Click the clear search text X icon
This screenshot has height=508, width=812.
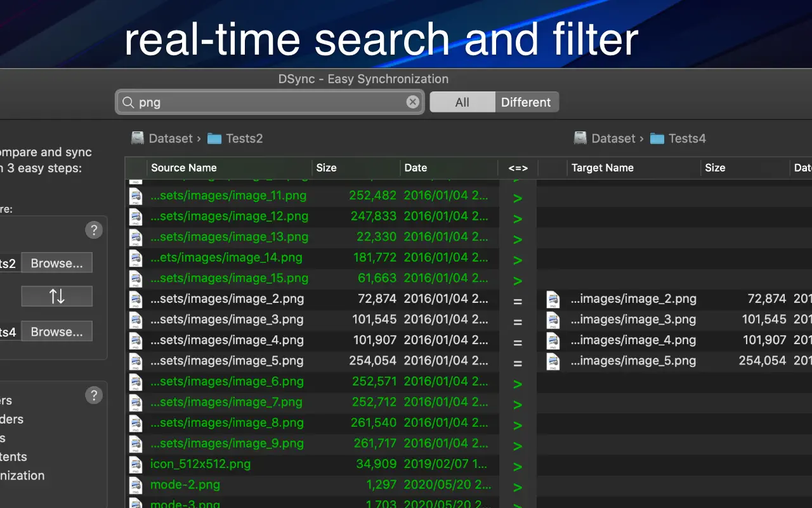pos(413,102)
